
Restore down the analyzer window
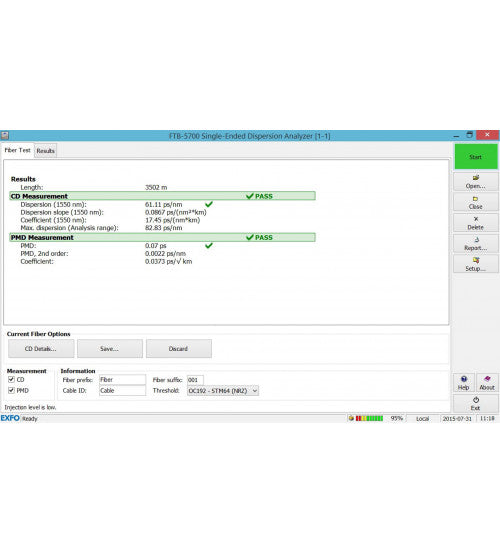tap(470, 135)
